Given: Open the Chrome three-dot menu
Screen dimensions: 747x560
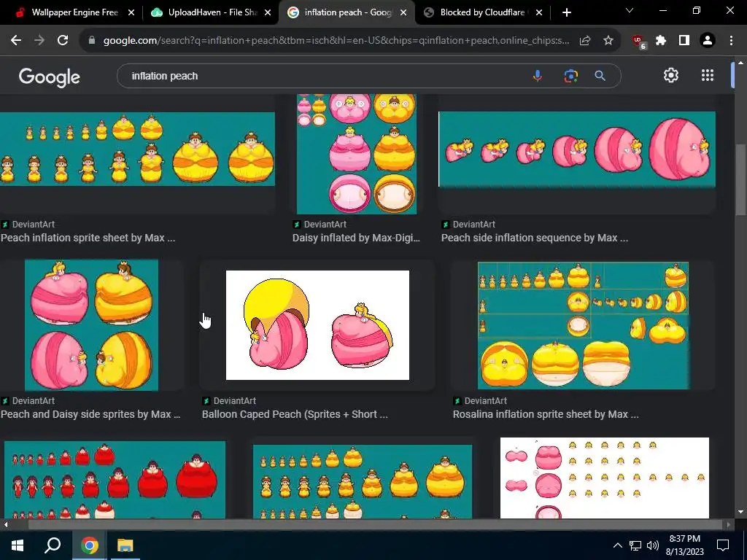Looking at the screenshot, I should (x=731, y=41).
